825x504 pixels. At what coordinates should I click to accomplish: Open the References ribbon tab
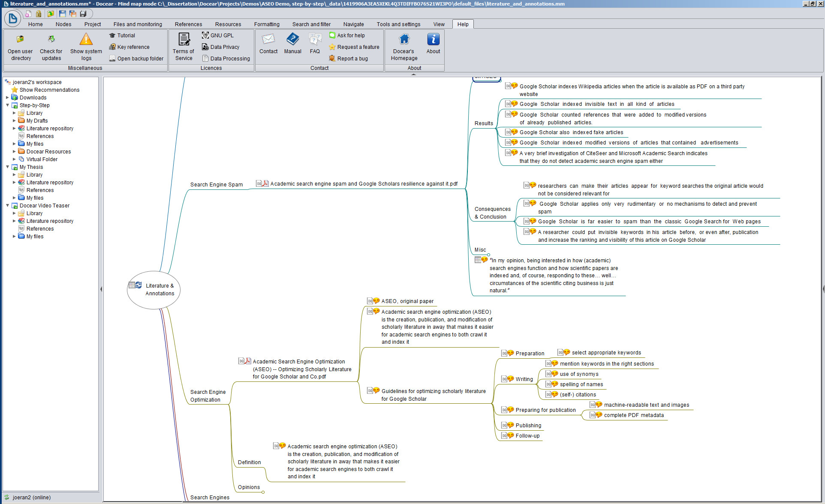pos(188,24)
